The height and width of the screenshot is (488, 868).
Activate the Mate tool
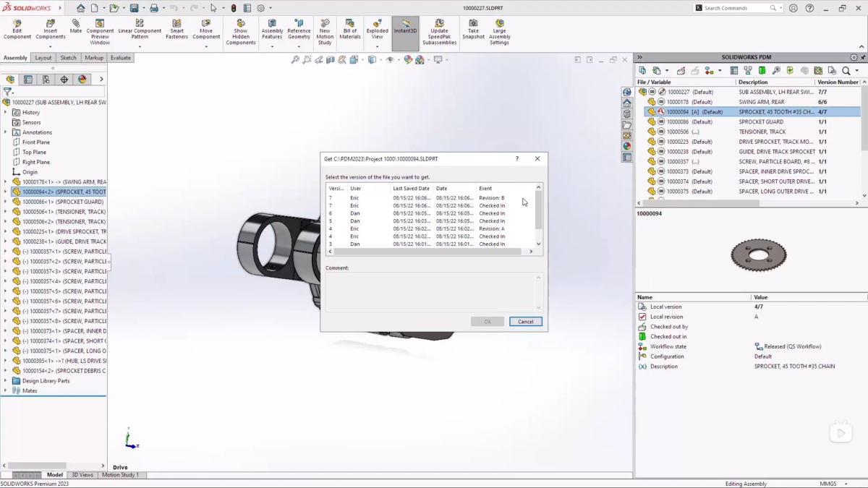point(76,26)
